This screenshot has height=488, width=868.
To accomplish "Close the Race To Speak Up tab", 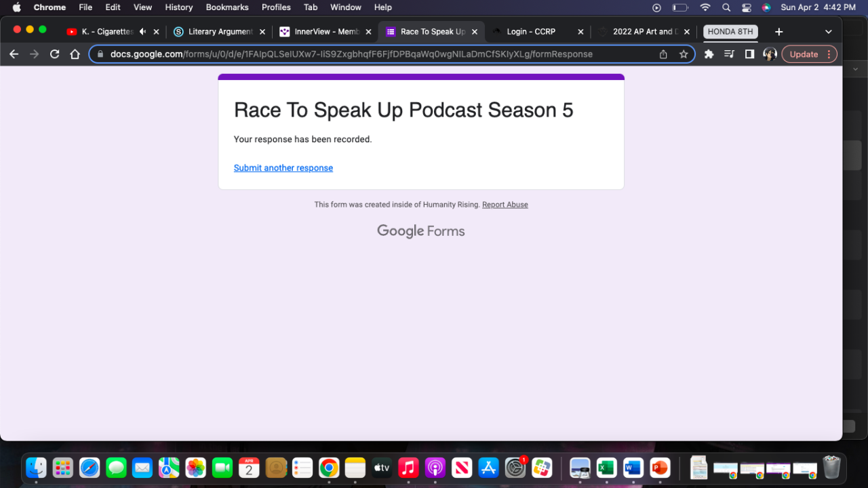I will click(x=475, y=32).
